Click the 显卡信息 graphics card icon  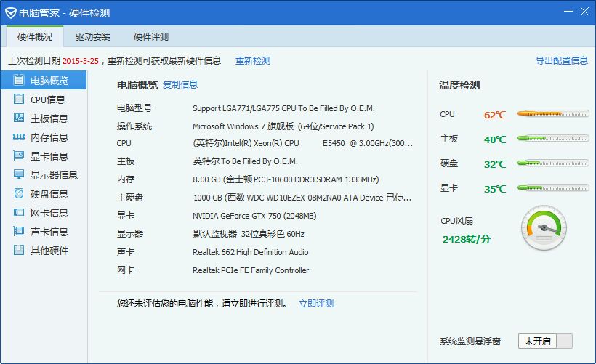[19, 155]
